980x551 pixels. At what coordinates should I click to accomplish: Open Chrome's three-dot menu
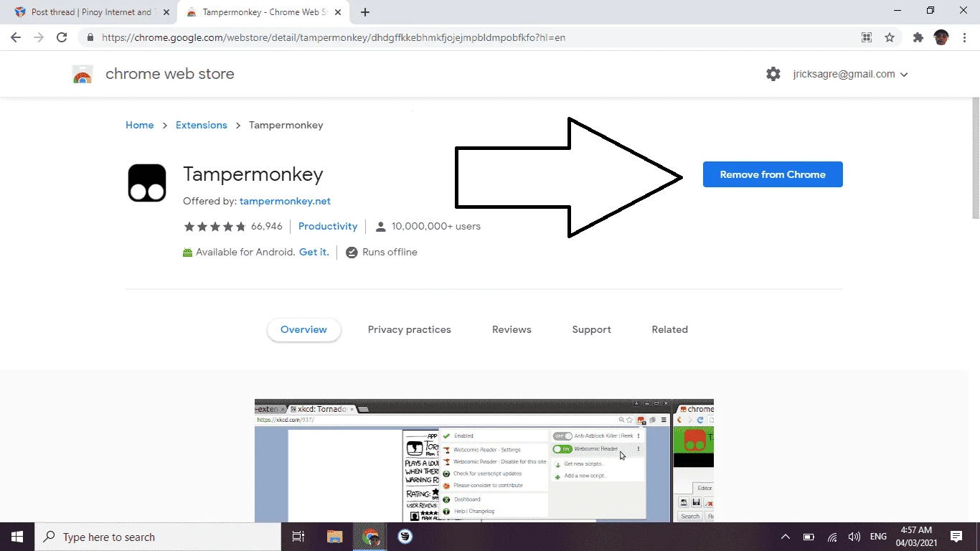[963, 37]
